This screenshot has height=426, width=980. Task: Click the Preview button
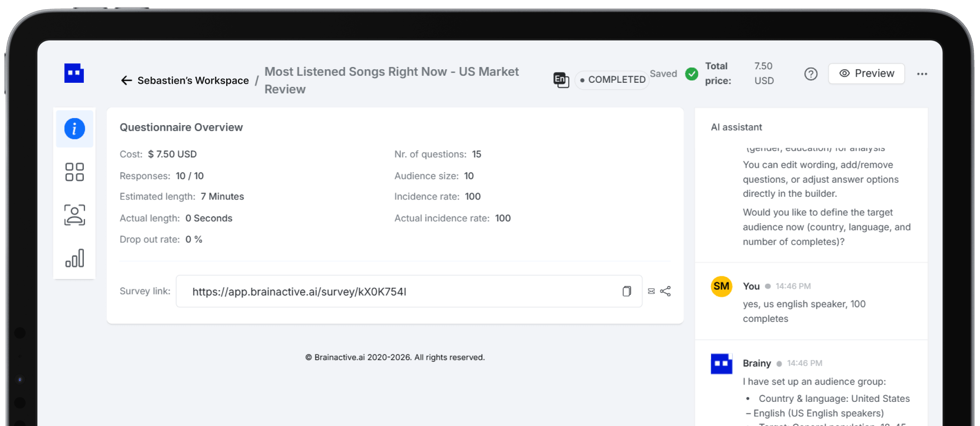pyautogui.click(x=866, y=73)
